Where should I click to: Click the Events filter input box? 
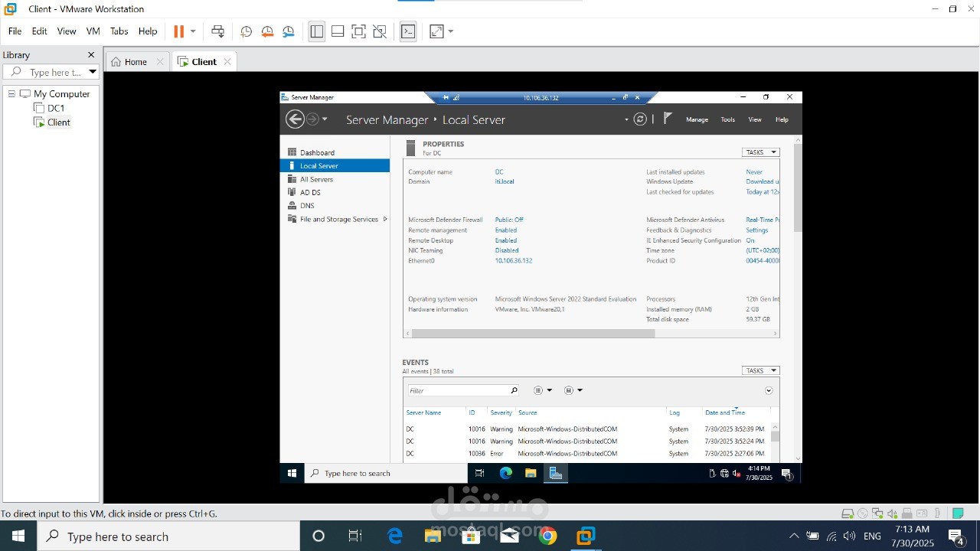coord(458,390)
